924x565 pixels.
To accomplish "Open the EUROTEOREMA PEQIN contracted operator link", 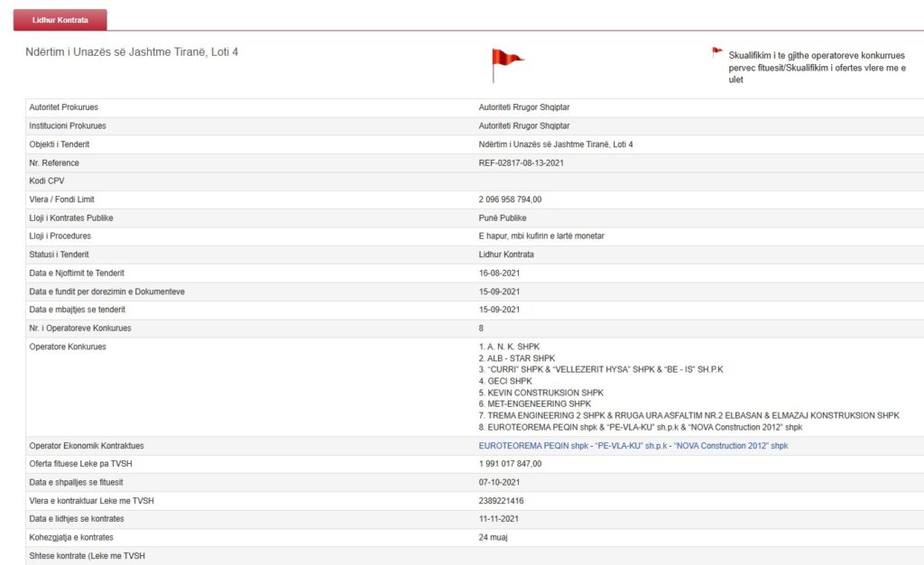I will 633,446.
